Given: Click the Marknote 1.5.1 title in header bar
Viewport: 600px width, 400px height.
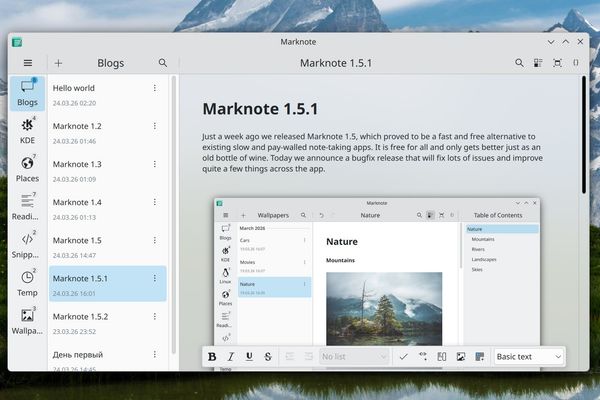Looking at the screenshot, I should (x=336, y=63).
